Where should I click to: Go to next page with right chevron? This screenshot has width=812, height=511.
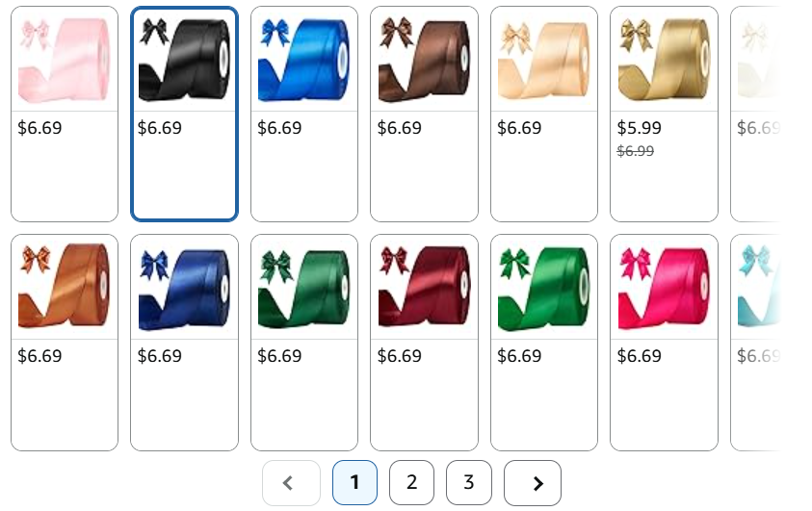pyautogui.click(x=533, y=483)
